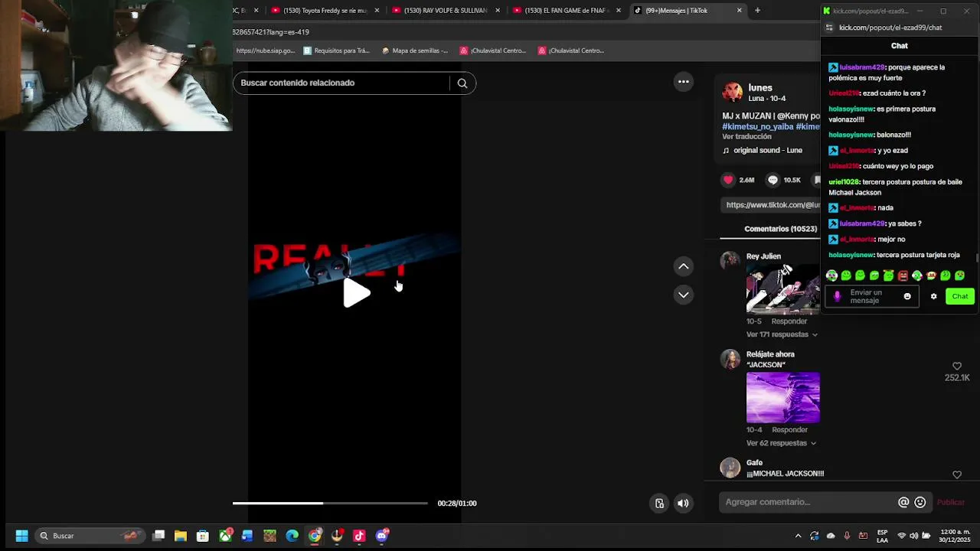Open comments via the speech bubble icon
The height and width of the screenshot is (551, 980).
click(x=773, y=180)
